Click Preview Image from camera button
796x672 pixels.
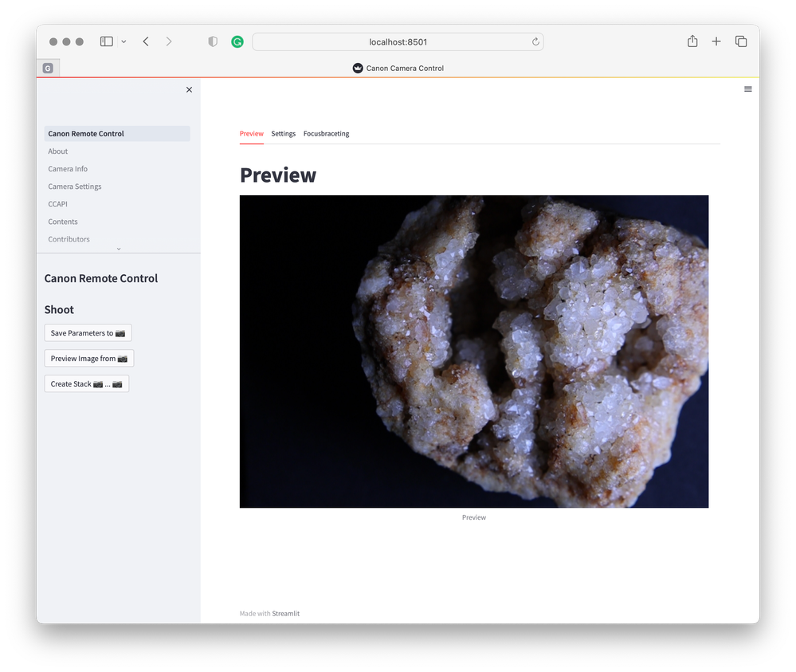tap(88, 359)
